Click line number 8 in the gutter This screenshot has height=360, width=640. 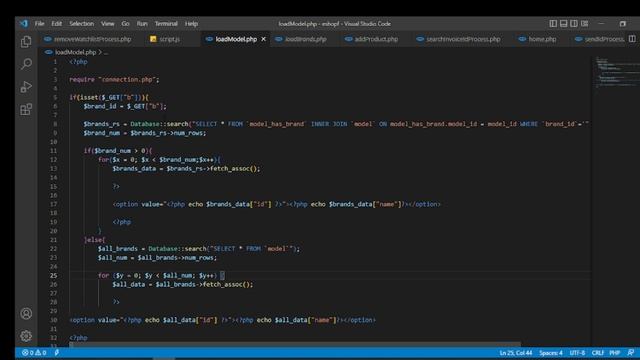coord(55,124)
